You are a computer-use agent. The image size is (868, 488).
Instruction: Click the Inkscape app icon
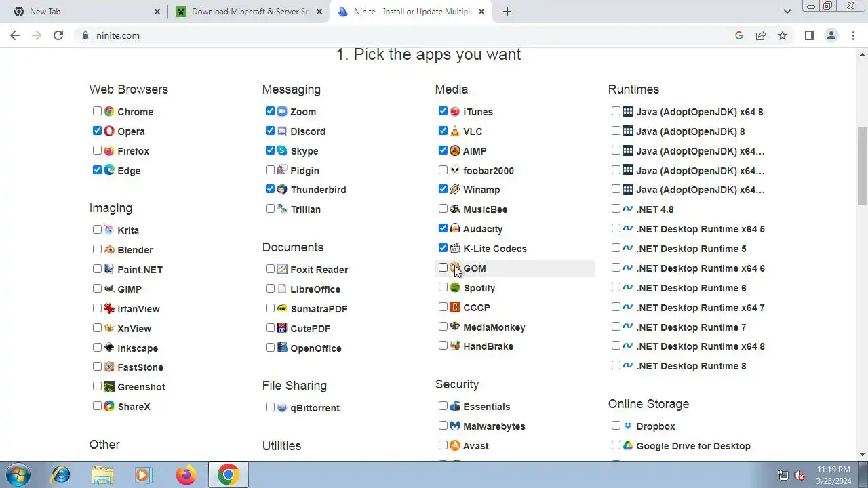coord(109,348)
